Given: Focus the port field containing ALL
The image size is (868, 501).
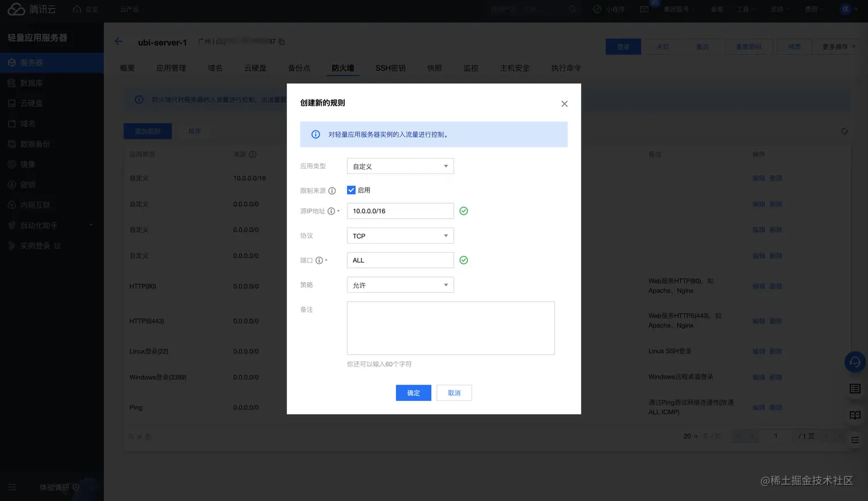Looking at the screenshot, I should [x=400, y=260].
